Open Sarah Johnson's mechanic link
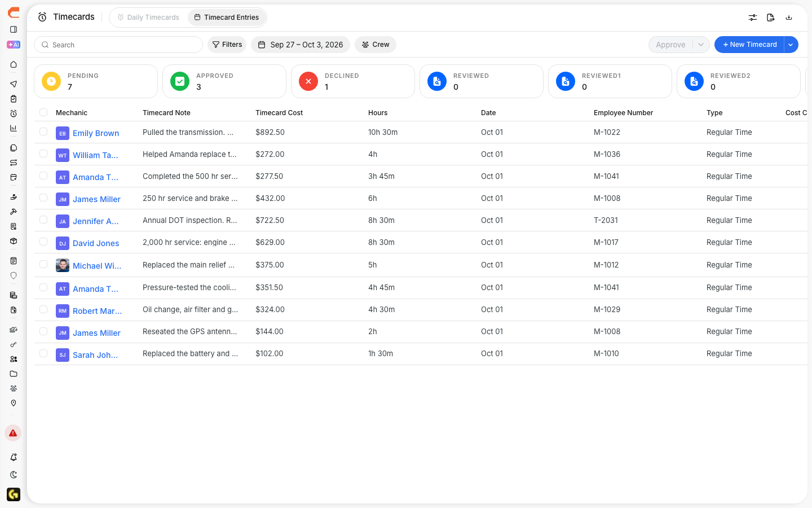 [95, 355]
